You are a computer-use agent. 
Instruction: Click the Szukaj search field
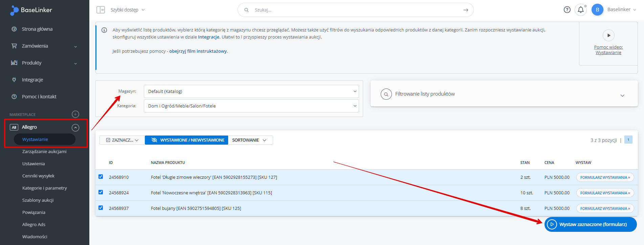pyautogui.click(x=355, y=10)
